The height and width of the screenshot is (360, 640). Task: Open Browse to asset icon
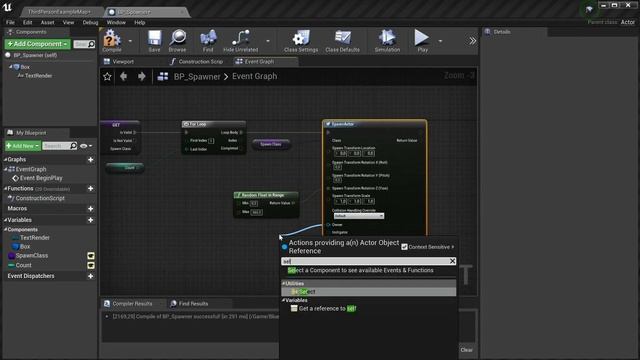[x=178, y=40]
